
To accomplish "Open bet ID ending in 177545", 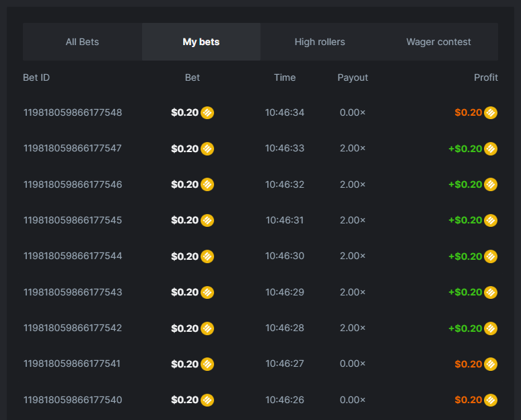I will pyautogui.click(x=73, y=220).
